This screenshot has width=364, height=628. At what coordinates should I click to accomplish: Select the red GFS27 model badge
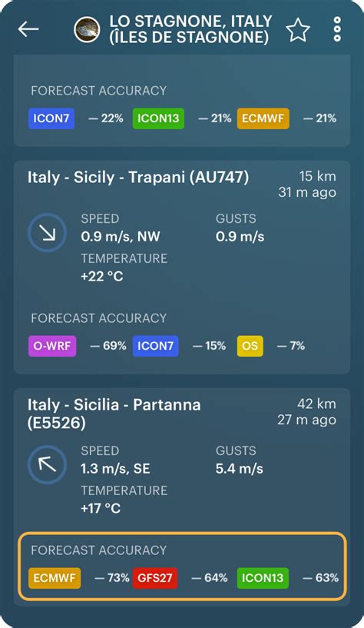coord(155,578)
